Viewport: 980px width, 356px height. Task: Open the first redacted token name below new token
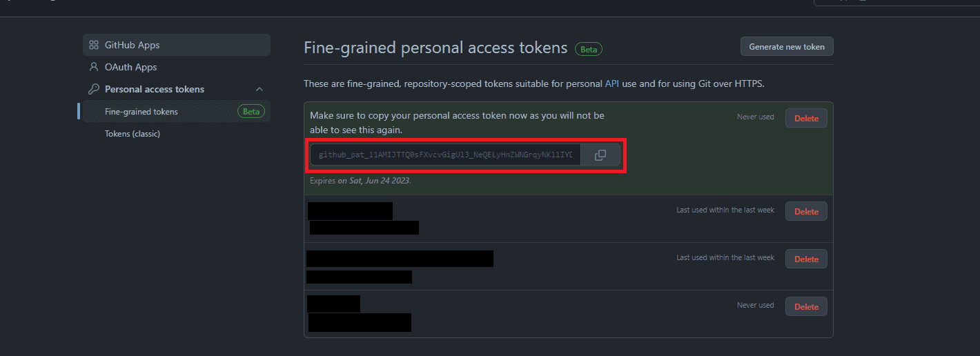tap(350, 210)
